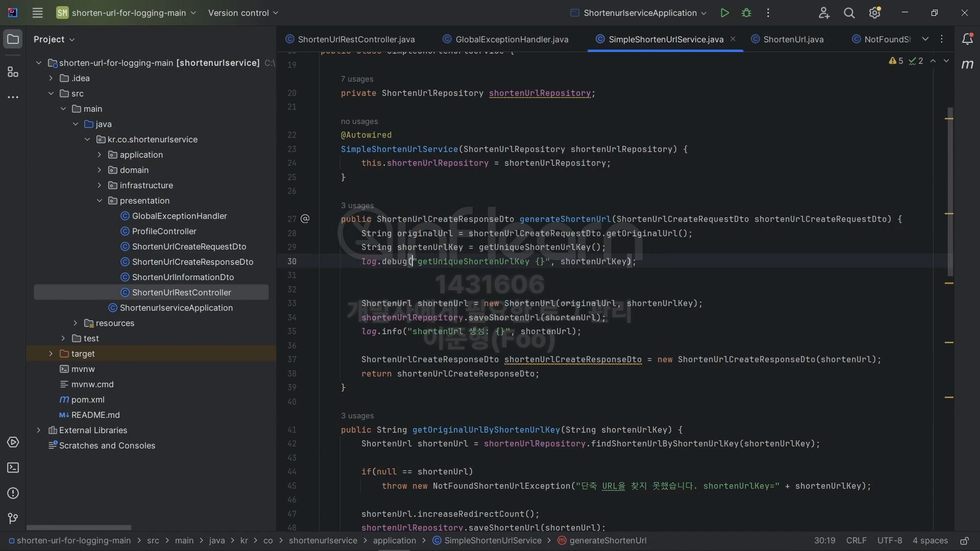Collapse the presentation package node
Viewport: 980px width, 551px height.
[x=100, y=201]
